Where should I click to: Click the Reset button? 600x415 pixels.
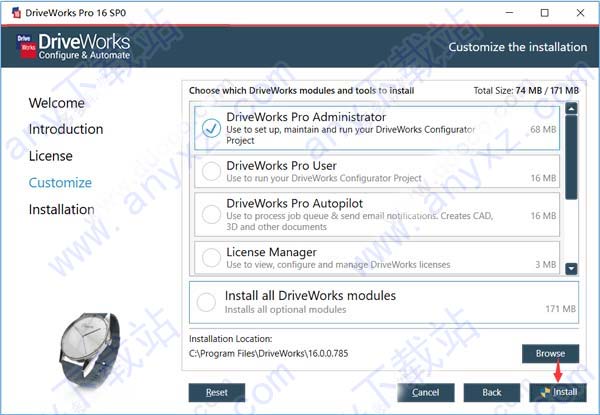[x=217, y=392]
